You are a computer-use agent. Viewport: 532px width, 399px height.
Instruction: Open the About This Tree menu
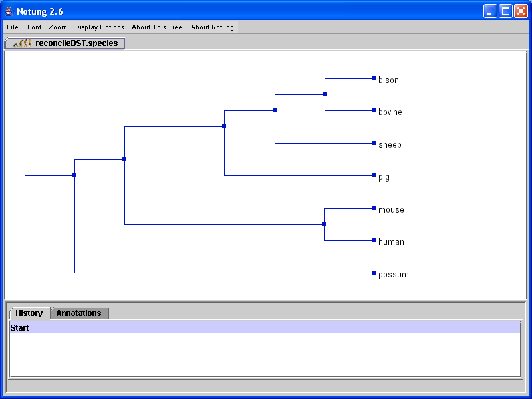156,27
